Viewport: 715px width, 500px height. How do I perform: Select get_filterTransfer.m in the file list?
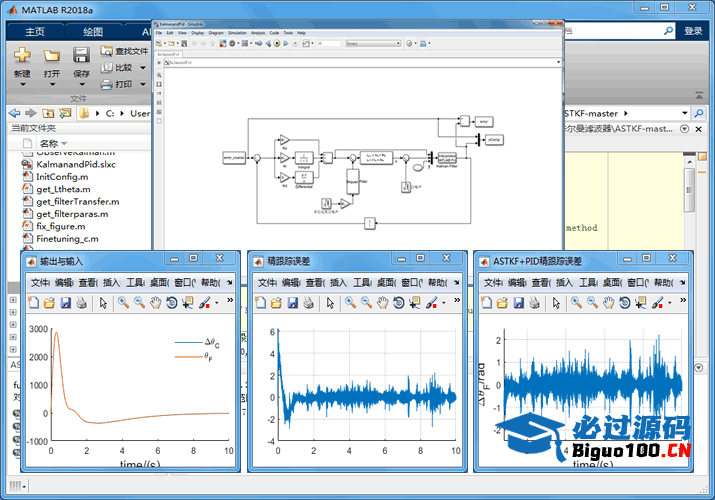[x=78, y=201]
